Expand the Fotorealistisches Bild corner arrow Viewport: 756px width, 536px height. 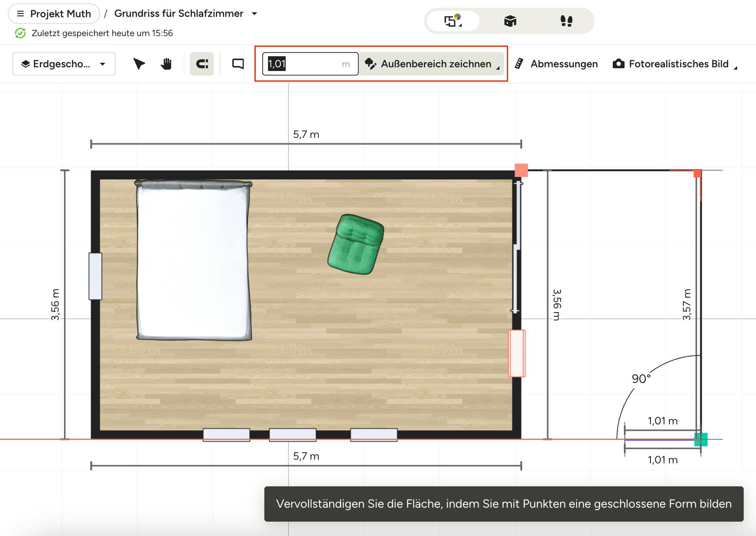tap(735, 68)
